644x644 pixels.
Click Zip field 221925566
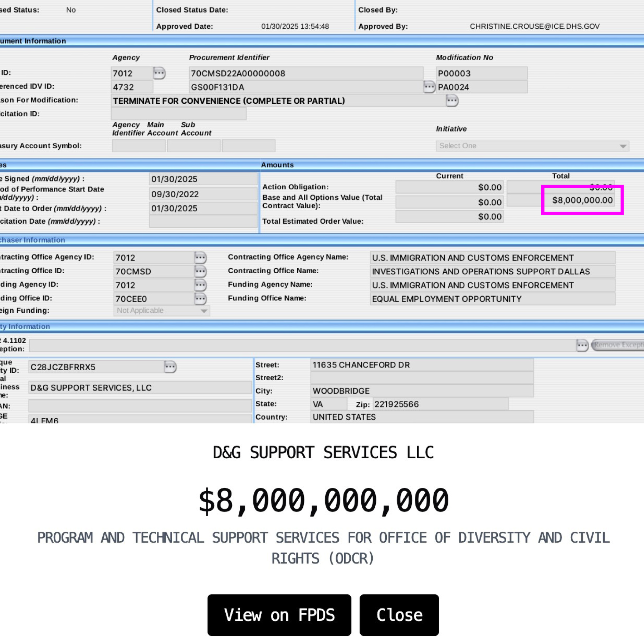click(x=440, y=404)
